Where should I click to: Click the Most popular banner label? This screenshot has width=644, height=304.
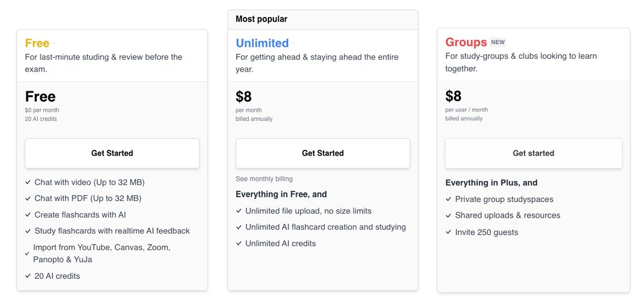(x=261, y=19)
